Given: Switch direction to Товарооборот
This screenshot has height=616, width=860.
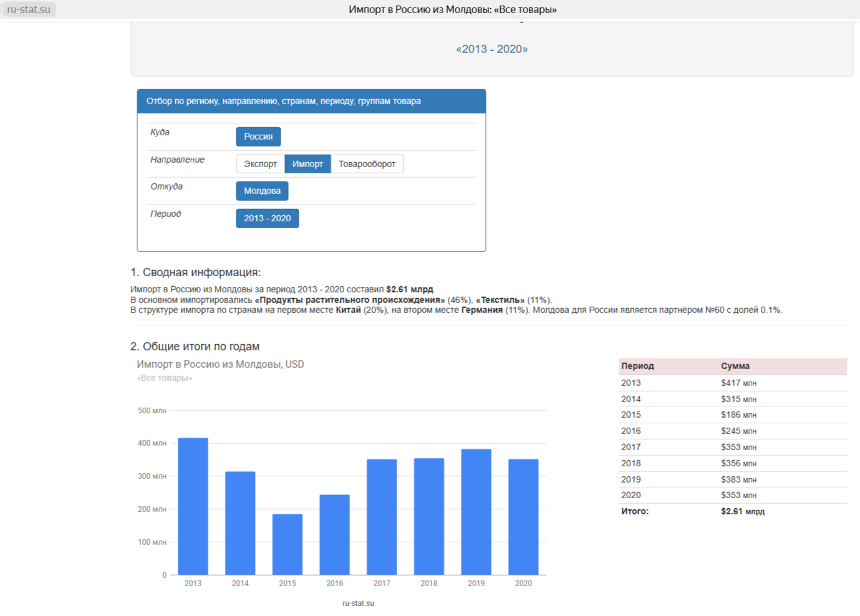Looking at the screenshot, I should point(367,164).
